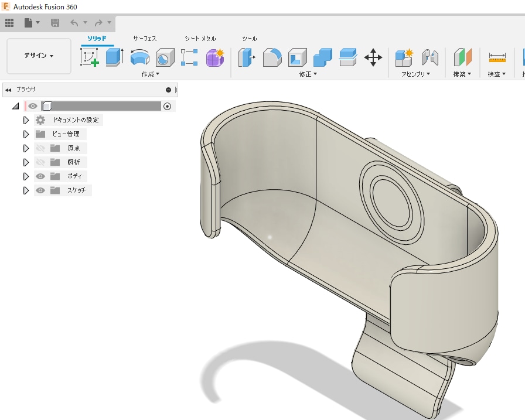The height and width of the screenshot is (420, 525).
Task: Switch to the ソリッド tab
Action: (x=97, y=39)
